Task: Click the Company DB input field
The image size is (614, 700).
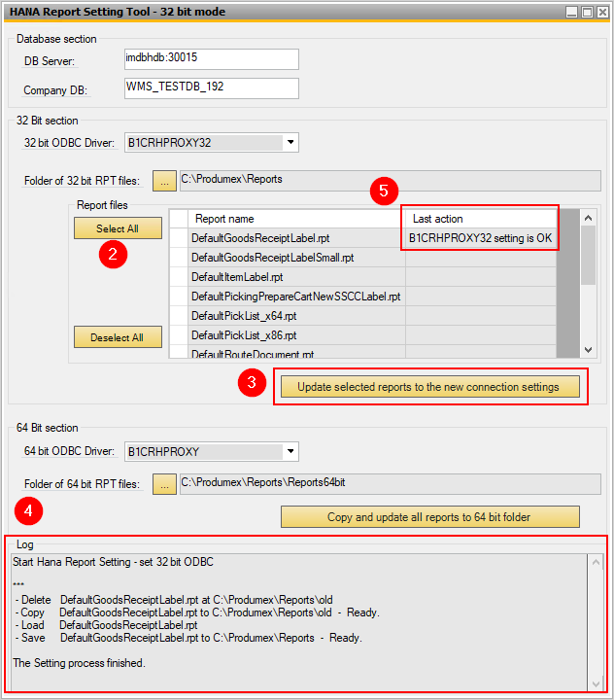Action: tap(210, 88)
